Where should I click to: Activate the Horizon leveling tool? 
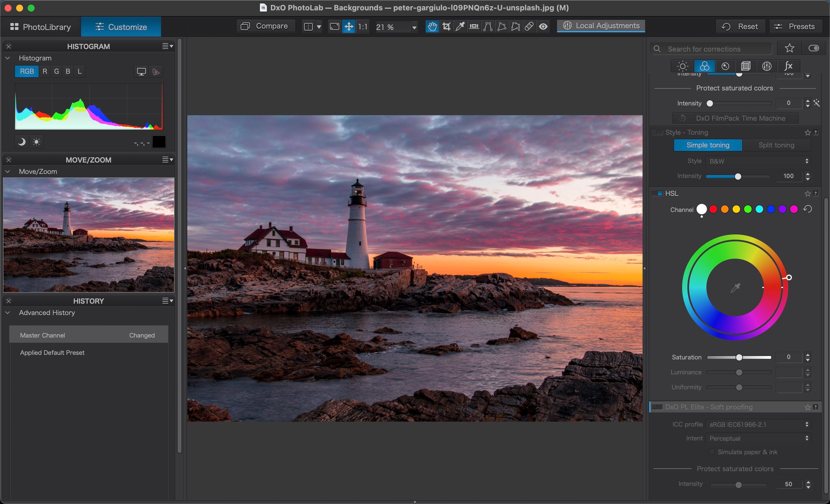tap(474, 26)
